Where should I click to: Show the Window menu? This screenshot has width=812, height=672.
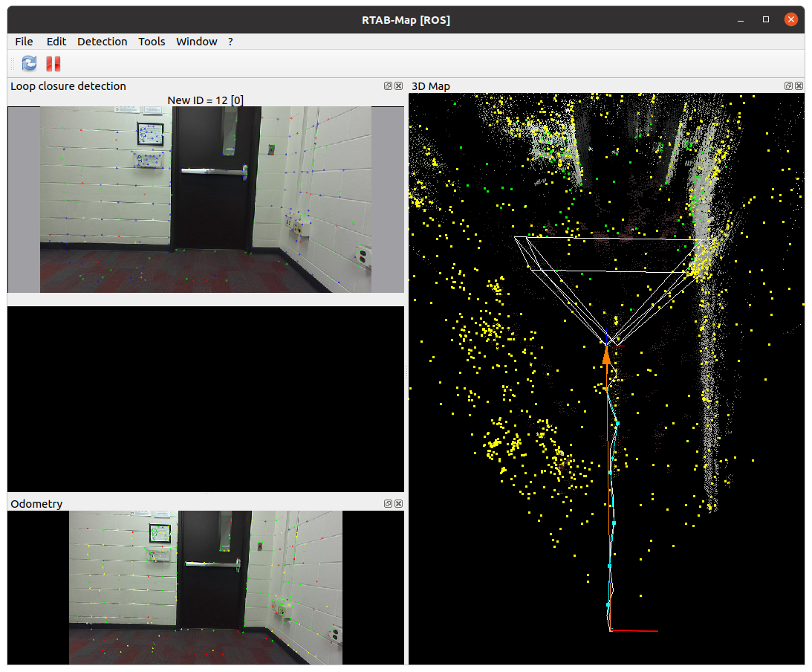[196, 42]
